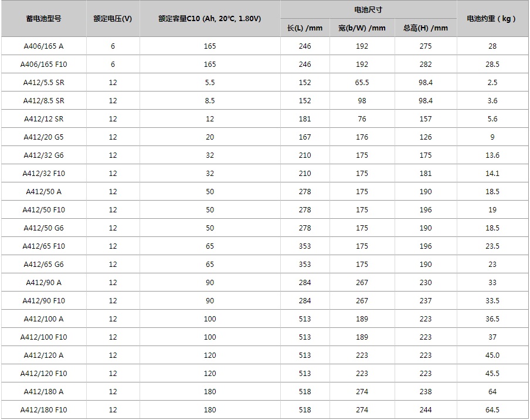Screen dimensions: 530x420
Task: Select model cell A412/120 A
Action: 43,355
